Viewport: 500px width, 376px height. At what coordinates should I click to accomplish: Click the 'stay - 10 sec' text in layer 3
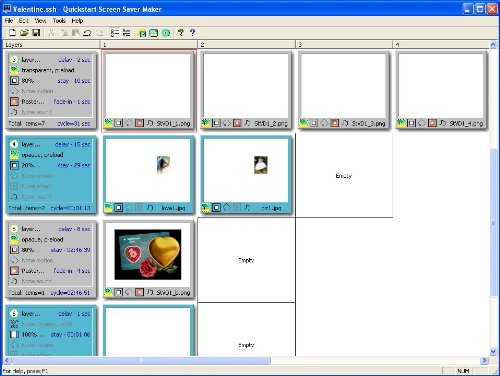pos(74,81)
